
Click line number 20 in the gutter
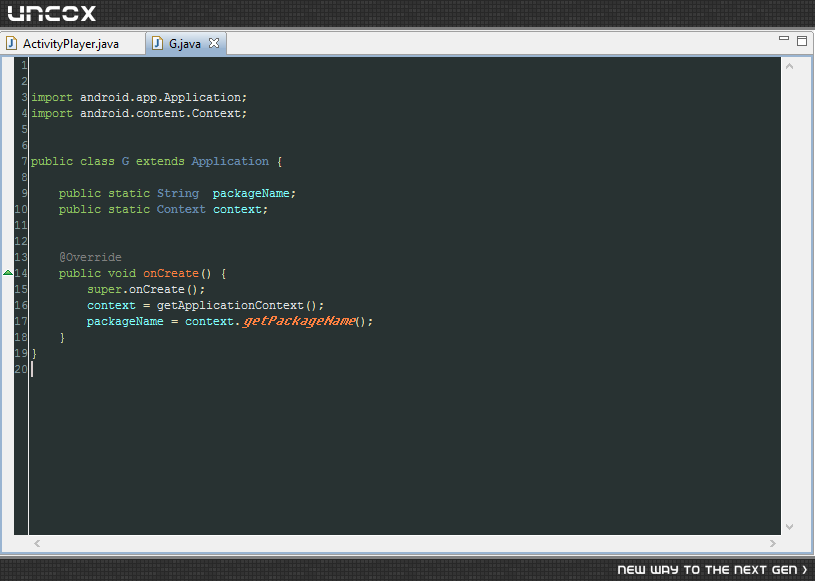pyautogui.click(x=21, y=369)
